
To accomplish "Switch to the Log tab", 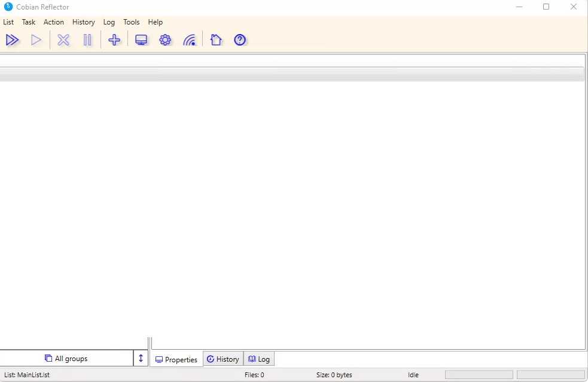I will [259, 359].
